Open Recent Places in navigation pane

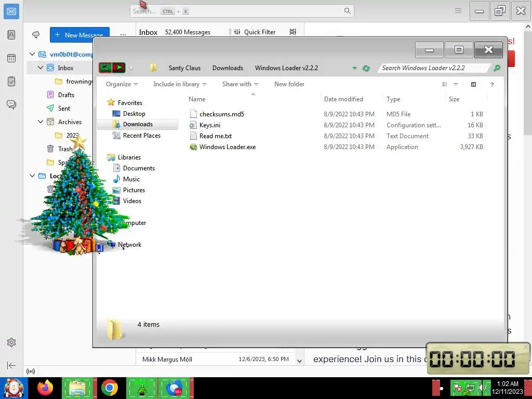141,136
